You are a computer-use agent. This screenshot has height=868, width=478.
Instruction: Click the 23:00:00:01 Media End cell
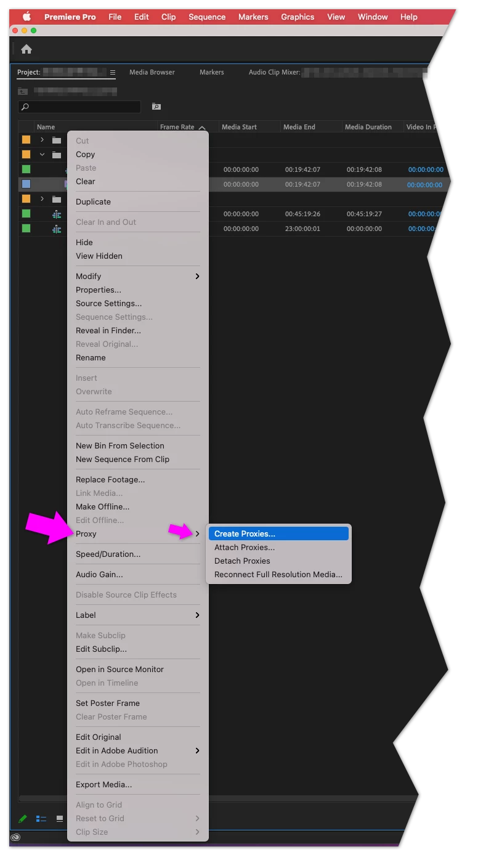click(302, 229)
